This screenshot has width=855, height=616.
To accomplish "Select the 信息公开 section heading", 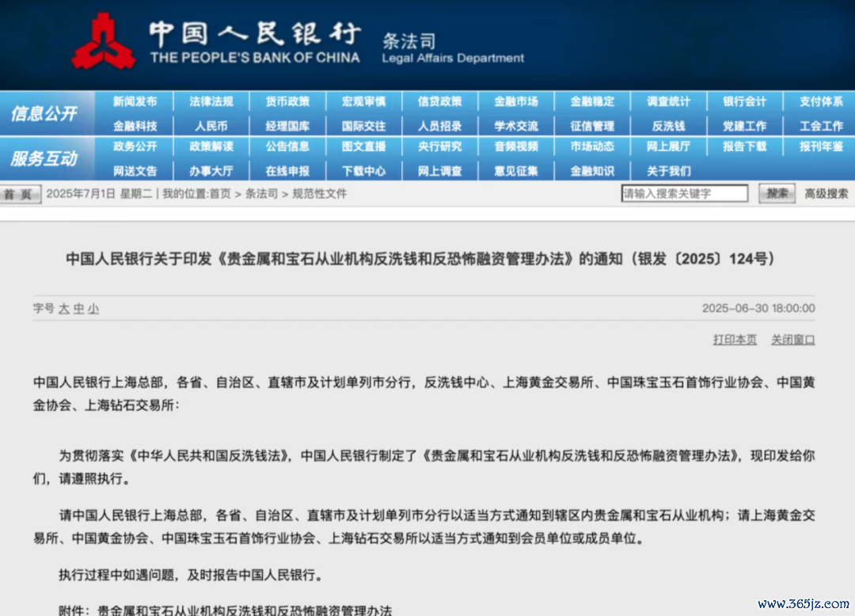I will 44,113.
